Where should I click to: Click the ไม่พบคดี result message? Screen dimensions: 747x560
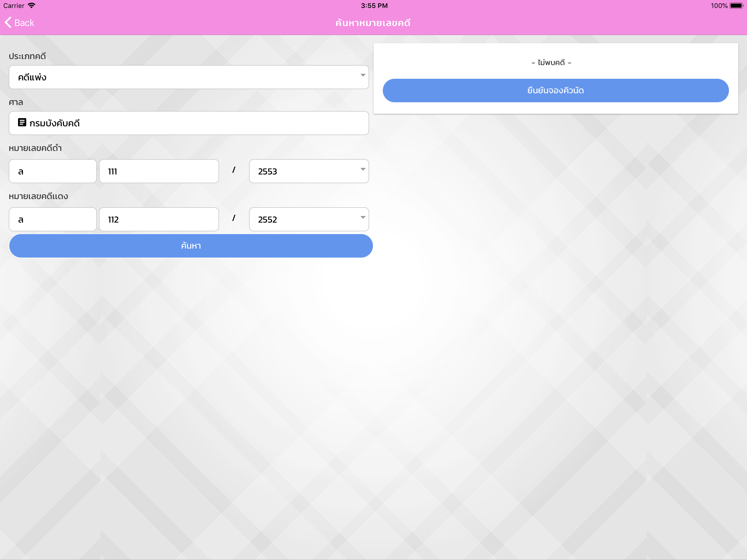(x=552, y=63)
